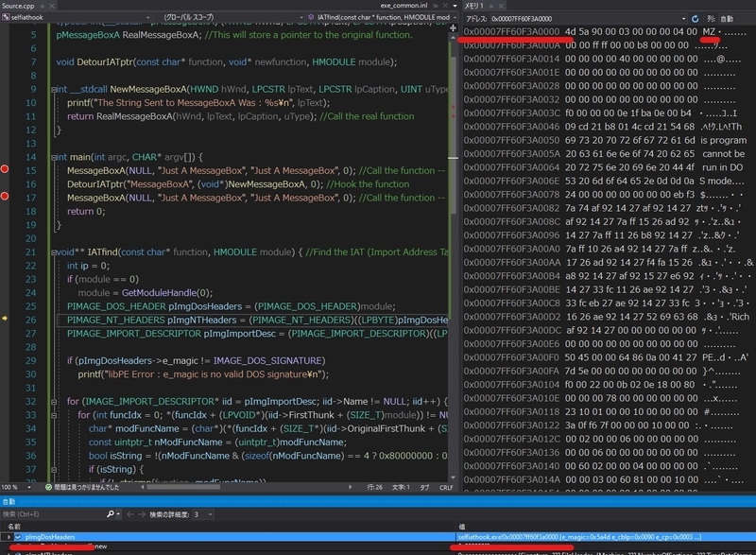
Task: Click the editor scroll-down arrow
Action: pos(453,477)
